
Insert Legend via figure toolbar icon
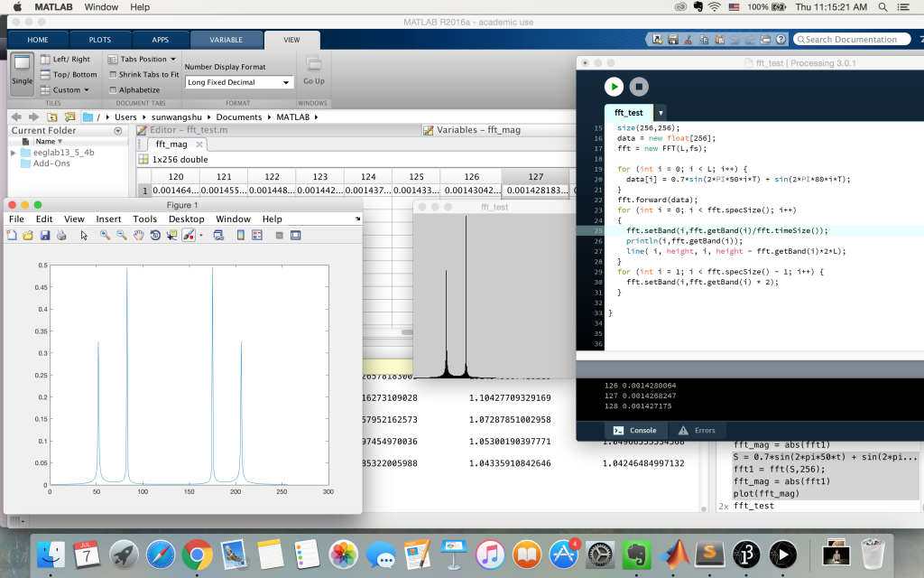(x=257, y=236)
